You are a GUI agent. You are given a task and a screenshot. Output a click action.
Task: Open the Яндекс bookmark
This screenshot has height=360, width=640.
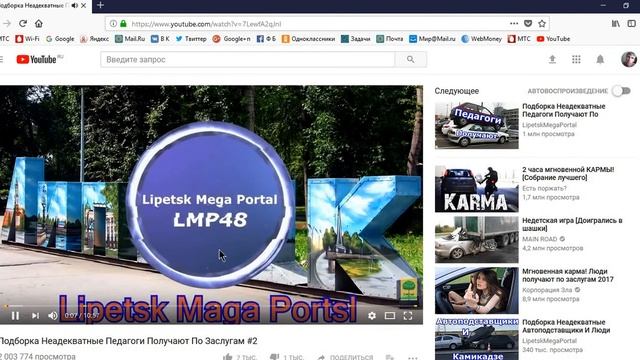click(x=94, y=39)
